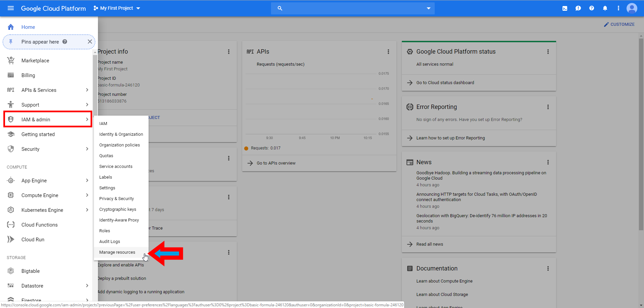644x308 pixels.
Task: Click the Billing card icon
Action: 11,75
